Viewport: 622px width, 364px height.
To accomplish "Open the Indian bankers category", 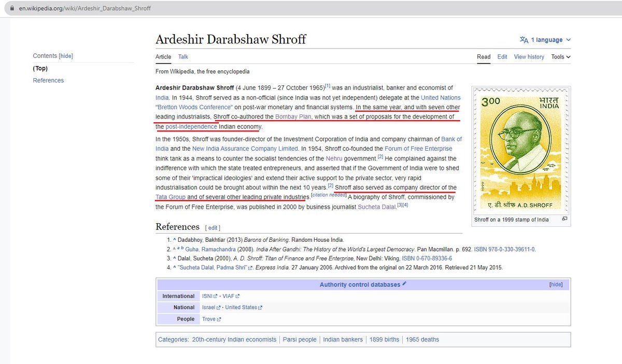I will (343, 340).
